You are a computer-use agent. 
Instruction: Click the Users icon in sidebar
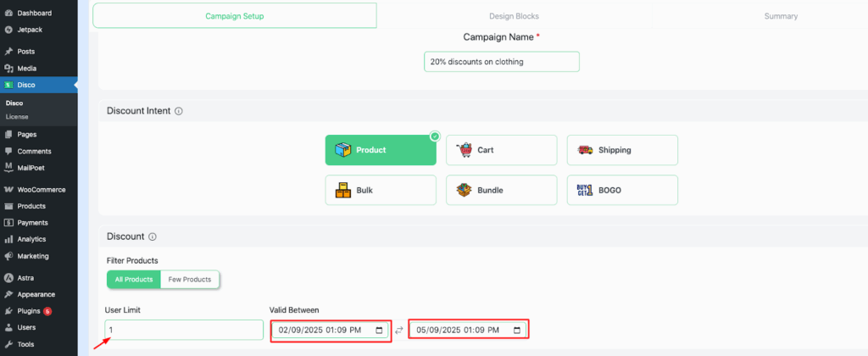point(8,327)
